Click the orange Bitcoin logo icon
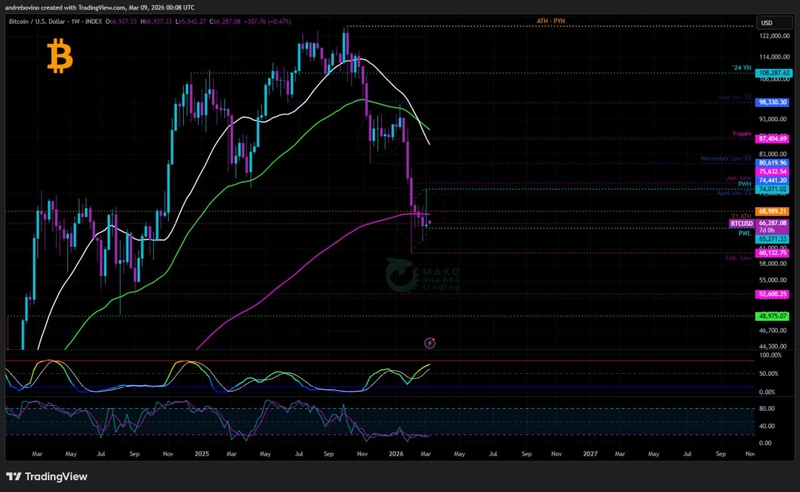Screen dimensions: 800x492 60,57
